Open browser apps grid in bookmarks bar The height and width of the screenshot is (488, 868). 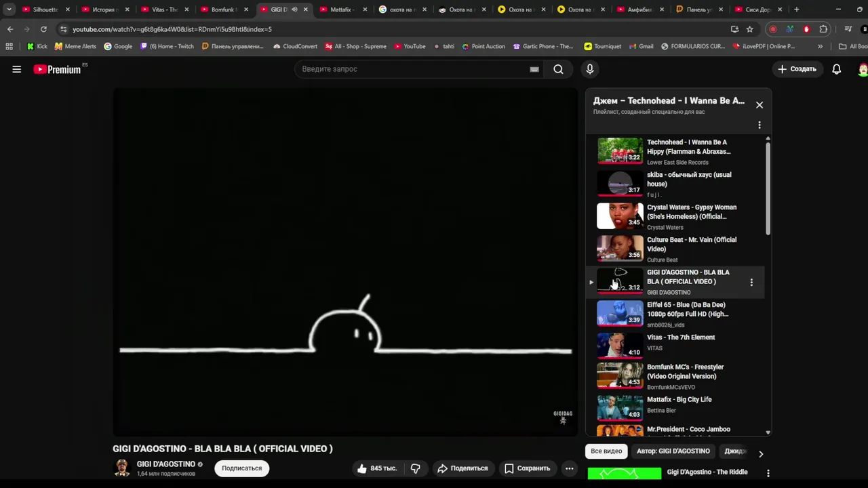click(9, 46)
